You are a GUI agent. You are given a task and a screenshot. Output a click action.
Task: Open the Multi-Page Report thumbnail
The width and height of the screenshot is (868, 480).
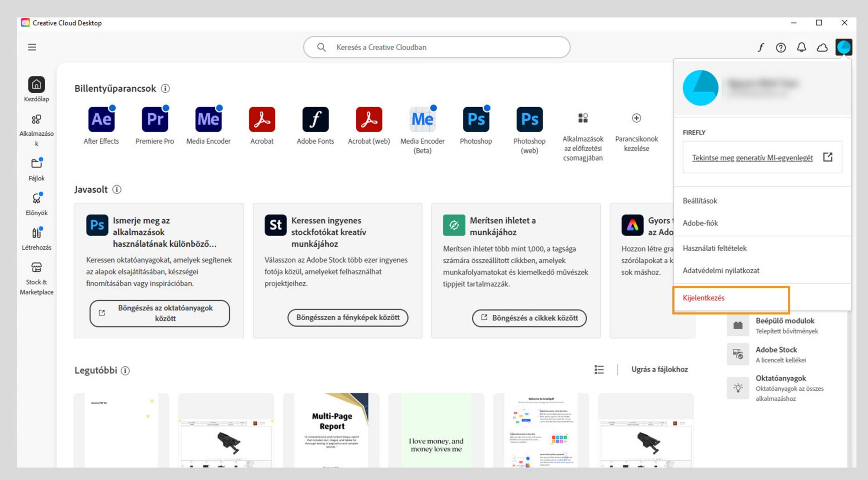click(331, 430)
